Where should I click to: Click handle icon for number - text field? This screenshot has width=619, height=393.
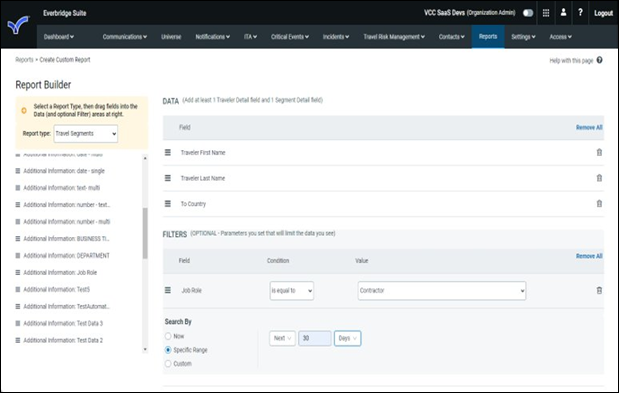18,205
